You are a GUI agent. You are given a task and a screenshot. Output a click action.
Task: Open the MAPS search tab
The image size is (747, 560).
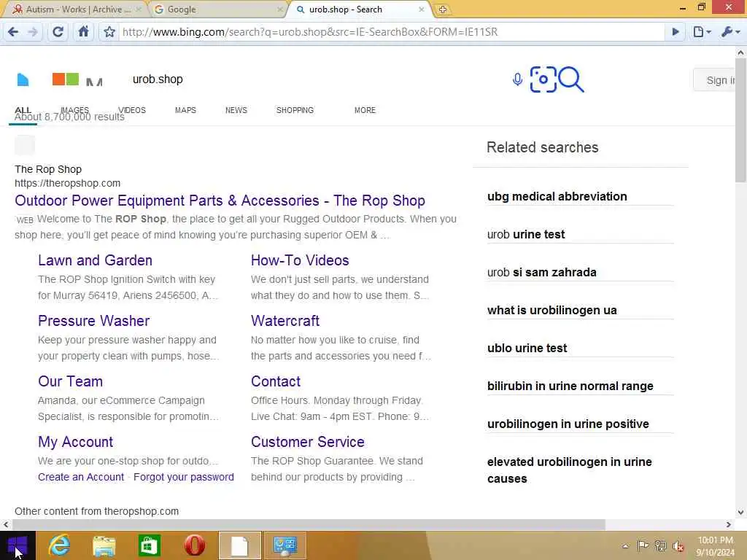coord(185,110)
